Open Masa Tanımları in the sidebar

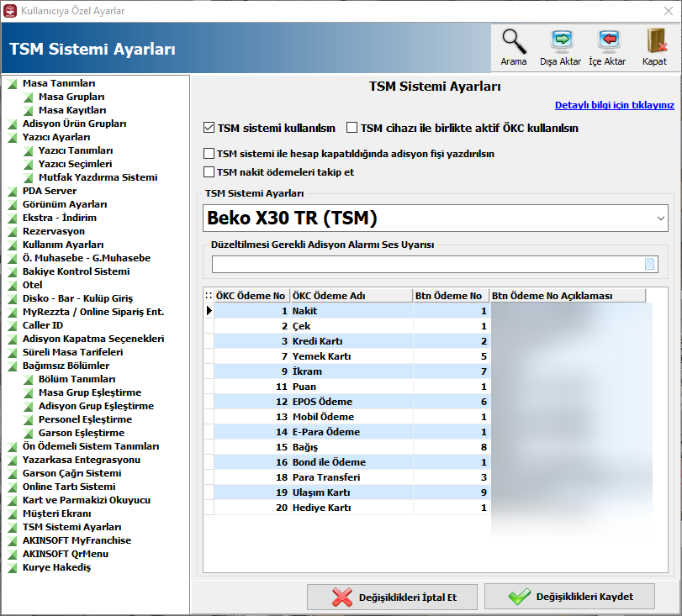point(59,83)
